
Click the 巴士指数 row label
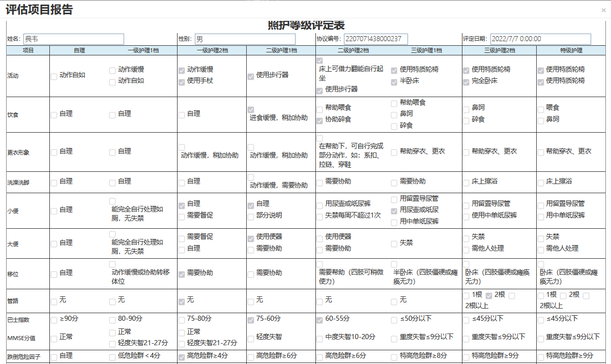pyautogui.click(x=18, y=320)
